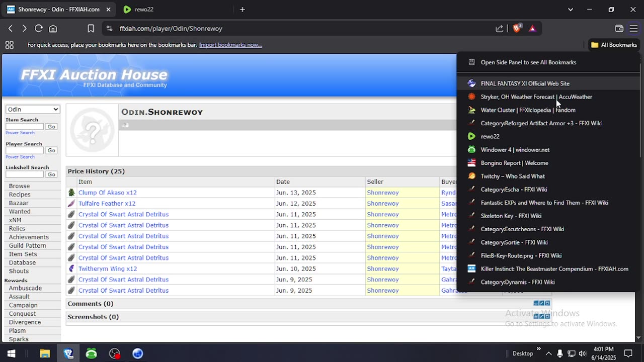Viewport: 644px width, 362px height.
Task: Open the Bongino Report bookmark
Action: click(548, 163)
